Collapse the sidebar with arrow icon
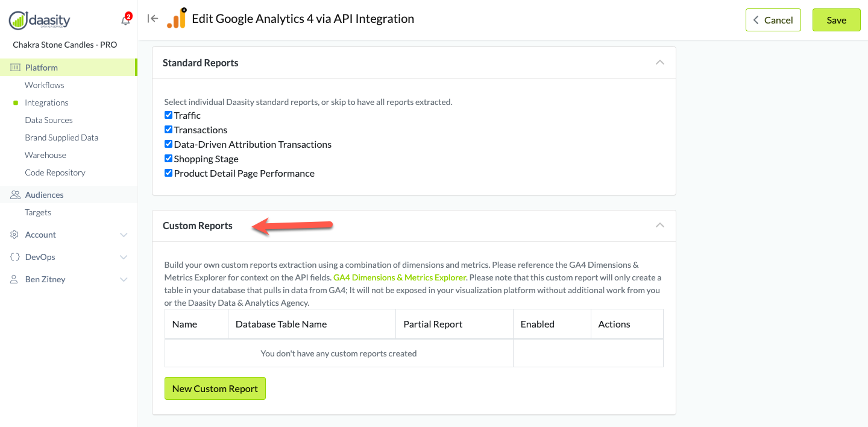This screenshot has width=868, height=427. [153, 19]
